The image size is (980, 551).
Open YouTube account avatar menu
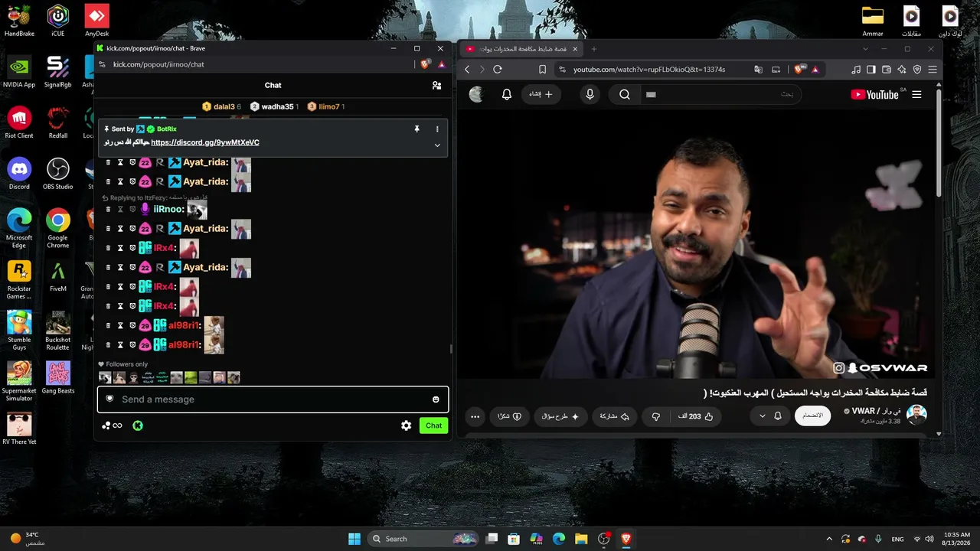click(x=476, y=94)
